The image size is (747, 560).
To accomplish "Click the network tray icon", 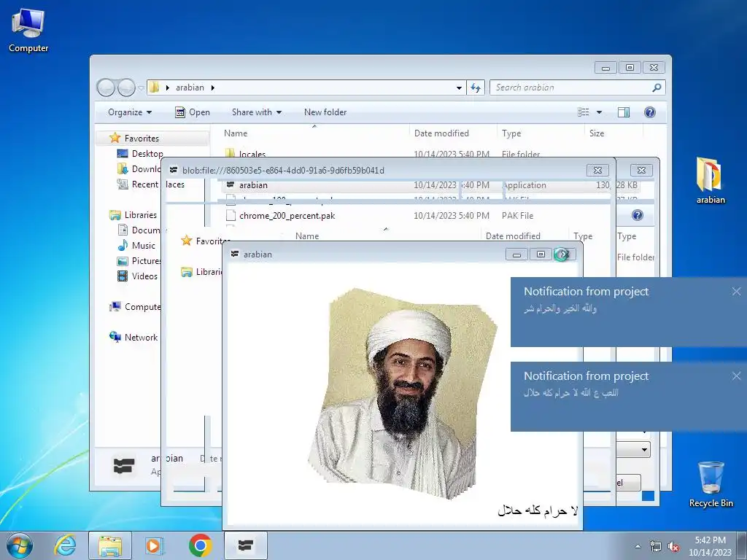I will coord(656,546).
